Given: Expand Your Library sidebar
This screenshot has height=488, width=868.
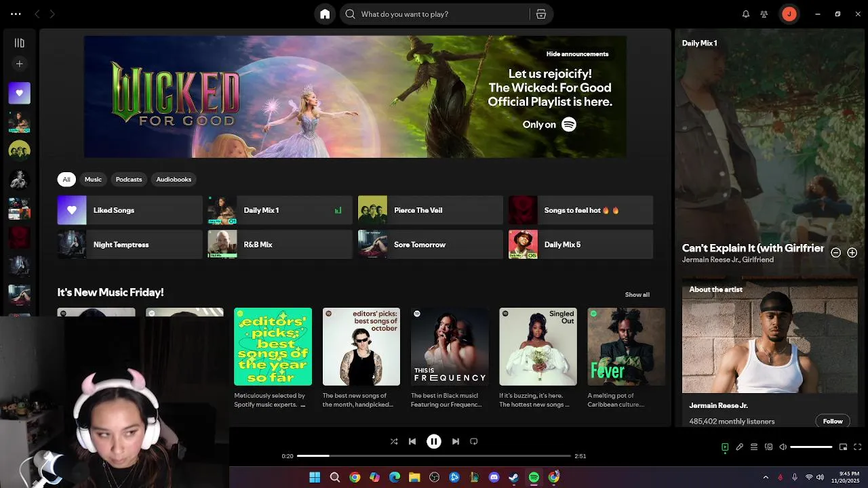Looking at the screenshot, I should [x=19, y=43].
